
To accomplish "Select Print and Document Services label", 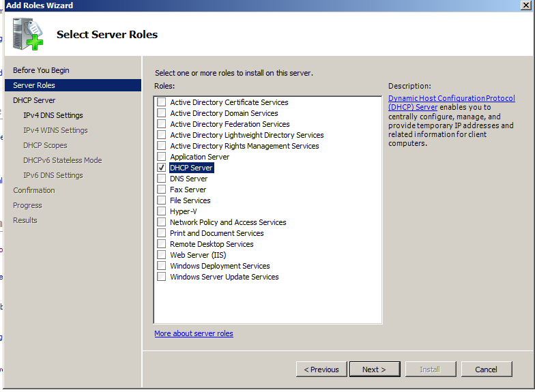I will 217,233.
